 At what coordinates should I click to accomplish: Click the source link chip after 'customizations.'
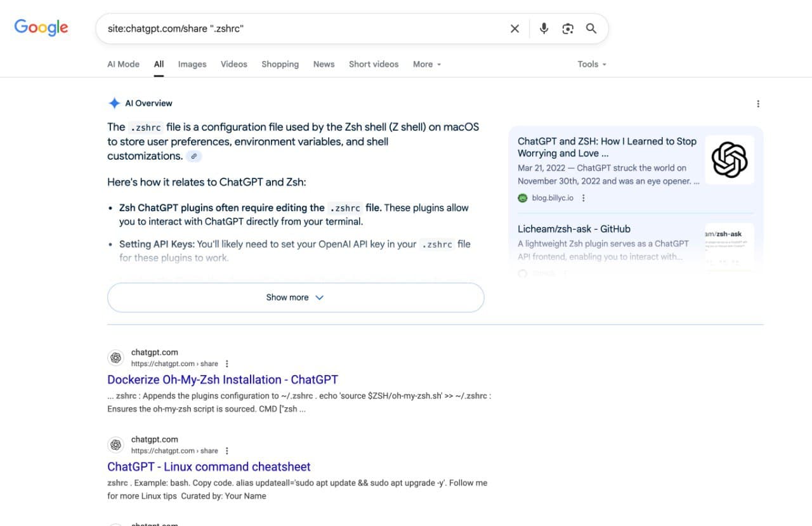click(194, 156)
